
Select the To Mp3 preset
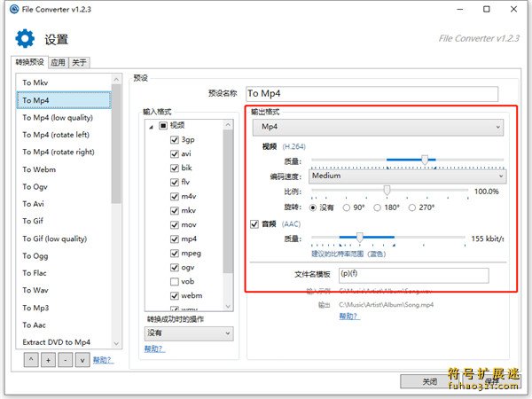[x=64, y=308]
